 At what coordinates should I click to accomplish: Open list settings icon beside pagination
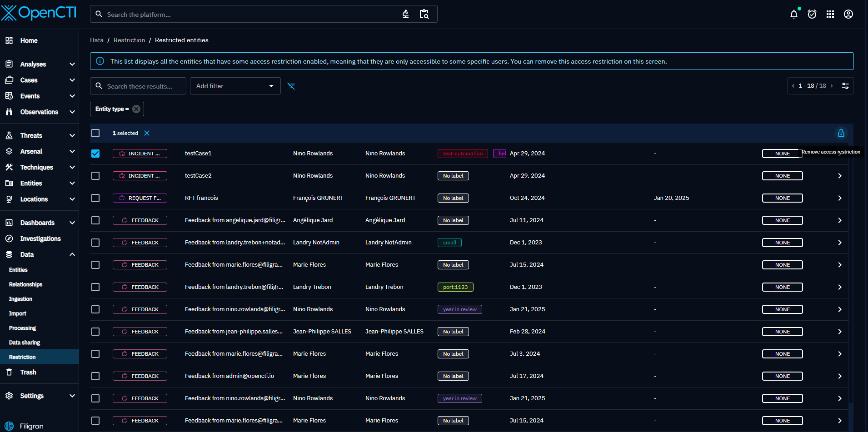pos(845,86)
